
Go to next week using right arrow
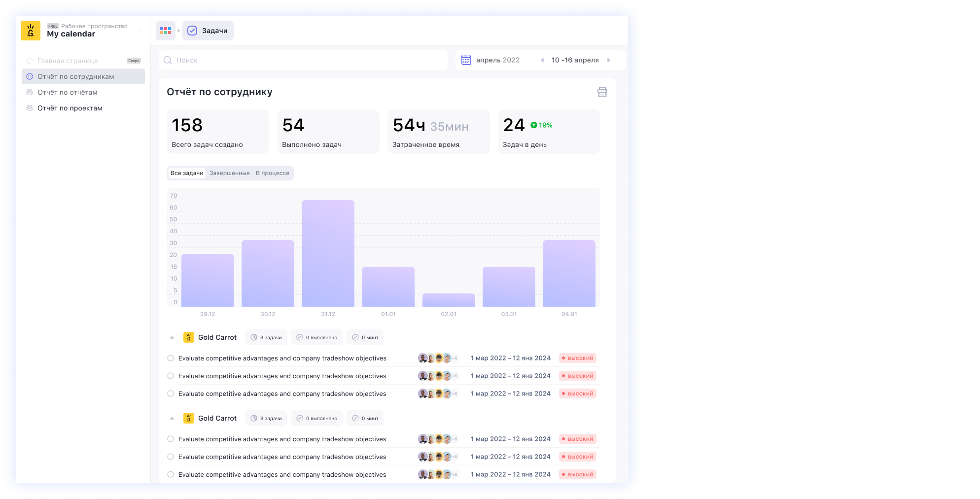point(609,60)
